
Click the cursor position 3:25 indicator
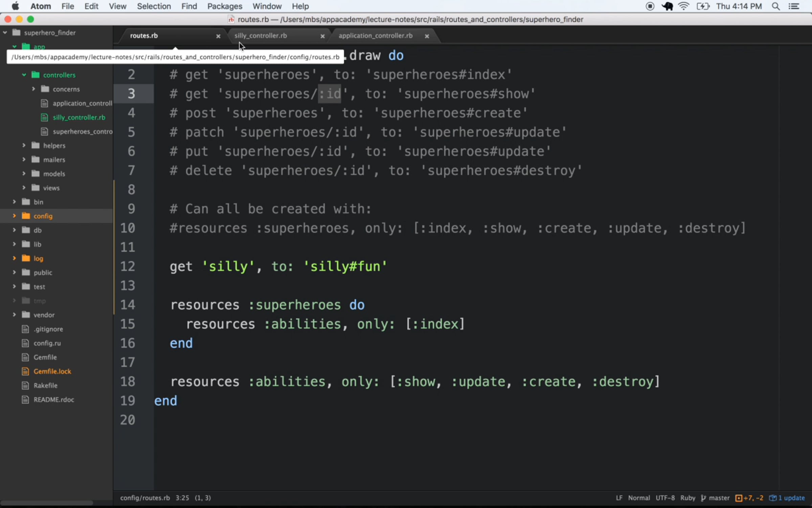tap(182, 498)
